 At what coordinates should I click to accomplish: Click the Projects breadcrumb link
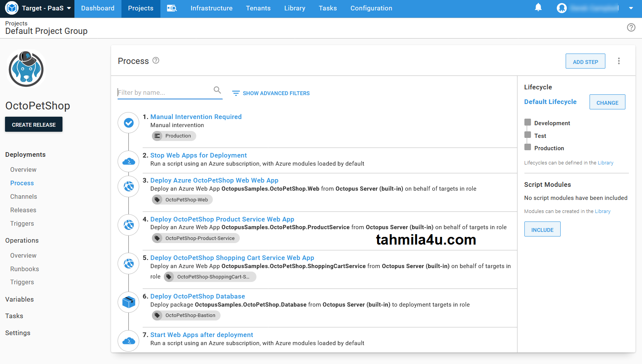(x=16, y=23)
